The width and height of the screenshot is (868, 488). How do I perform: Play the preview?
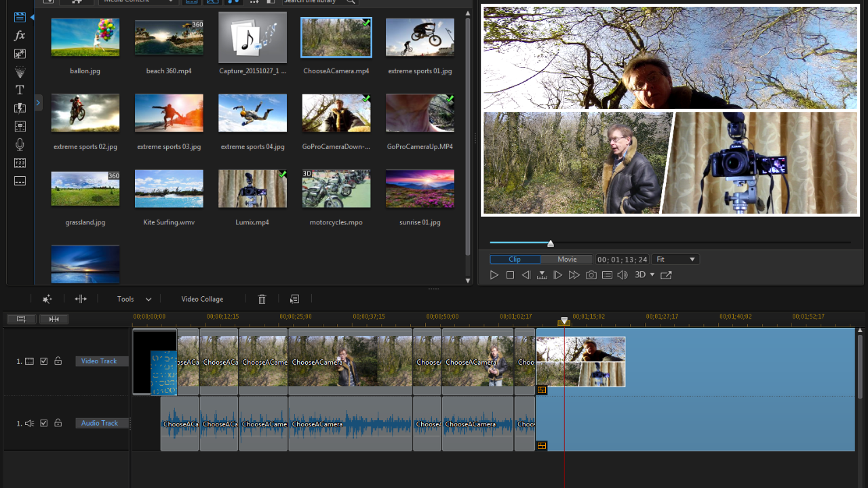tap(494, 275)
